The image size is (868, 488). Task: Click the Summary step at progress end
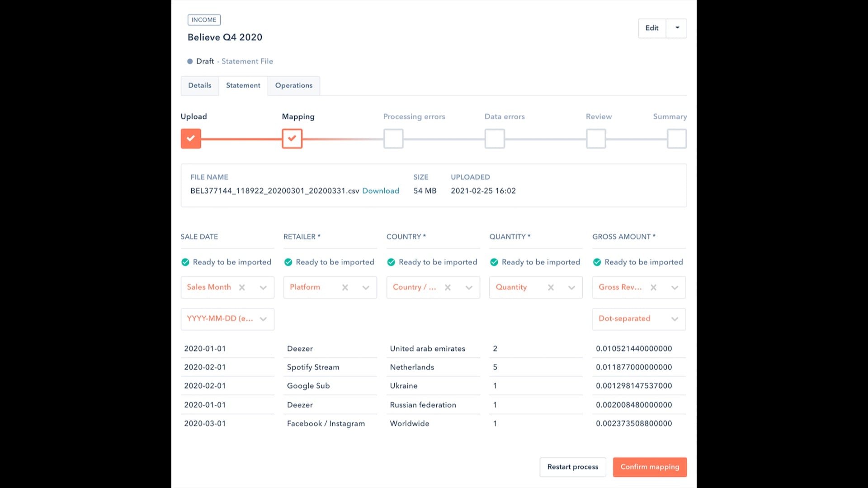pyautogui.click(x=677, y=139)
